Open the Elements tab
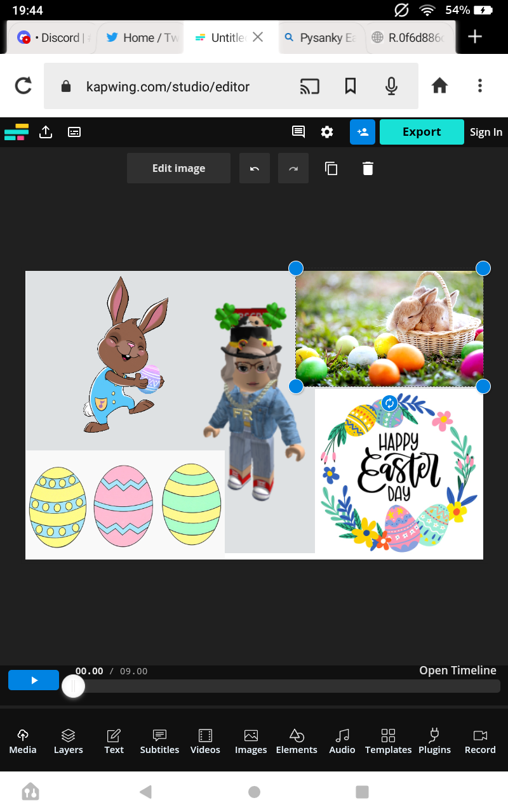Screen dimensions: 508x812 click(x=297, y=742)
